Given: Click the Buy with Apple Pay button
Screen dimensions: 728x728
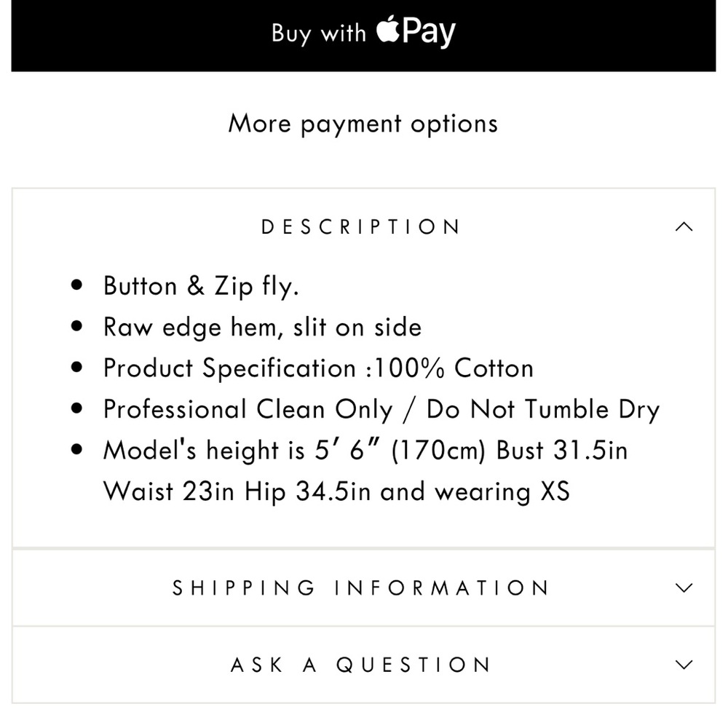Looking at the screenshot, I should 363,34.
